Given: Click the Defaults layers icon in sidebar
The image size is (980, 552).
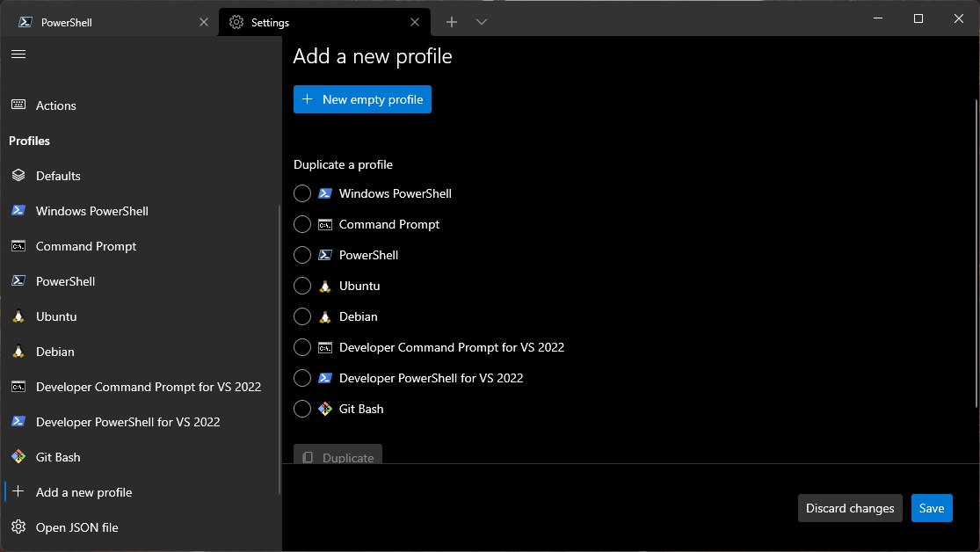Looking at the screenshot, I should point(18,176).
